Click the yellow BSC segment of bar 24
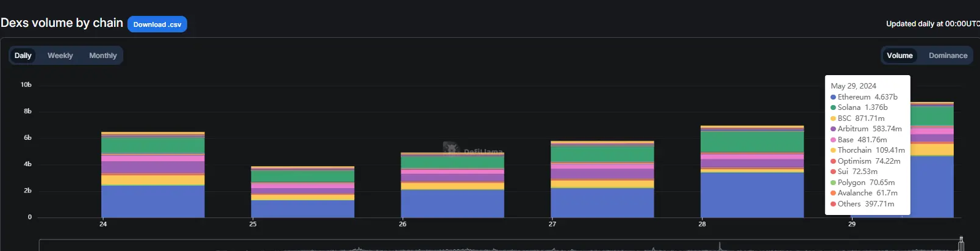Screen dimensions: 980x251 point(153,180)
